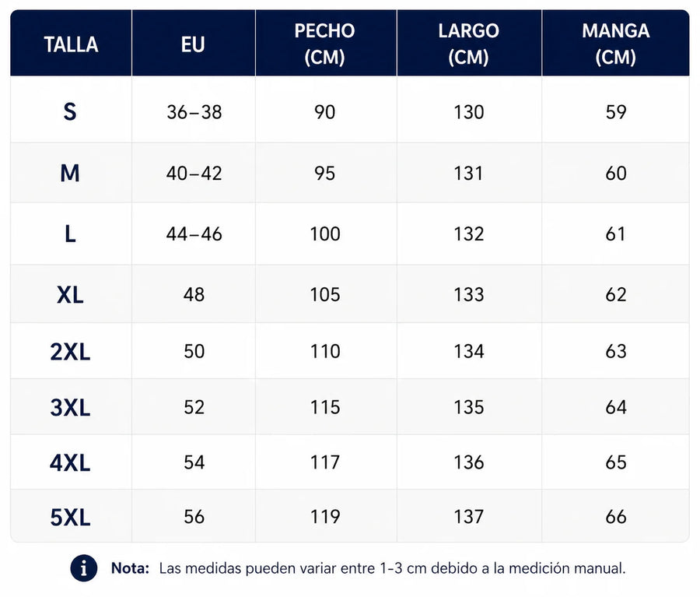Screen dimensions: 700x597
Task: Select the 2XL size label
Action: tap(70, 351)
